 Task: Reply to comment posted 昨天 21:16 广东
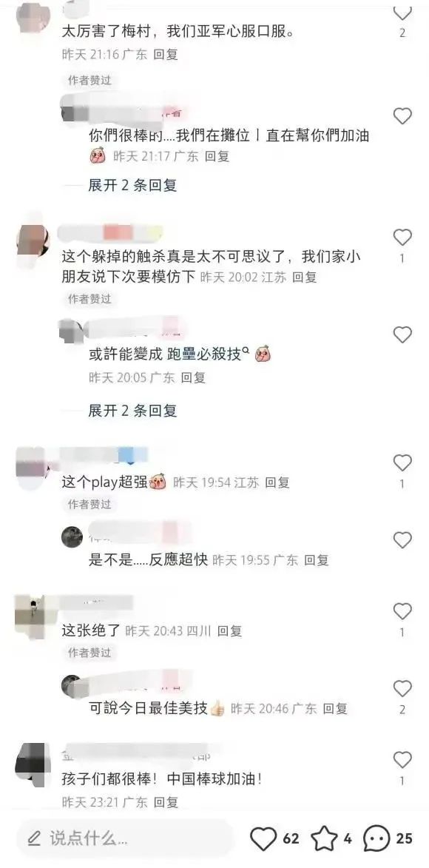166,55
